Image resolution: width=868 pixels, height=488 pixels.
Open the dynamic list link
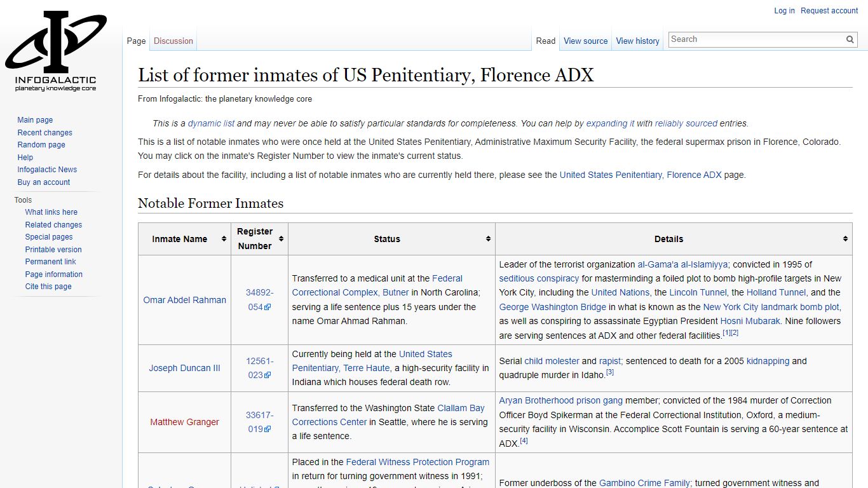[211, 123]
